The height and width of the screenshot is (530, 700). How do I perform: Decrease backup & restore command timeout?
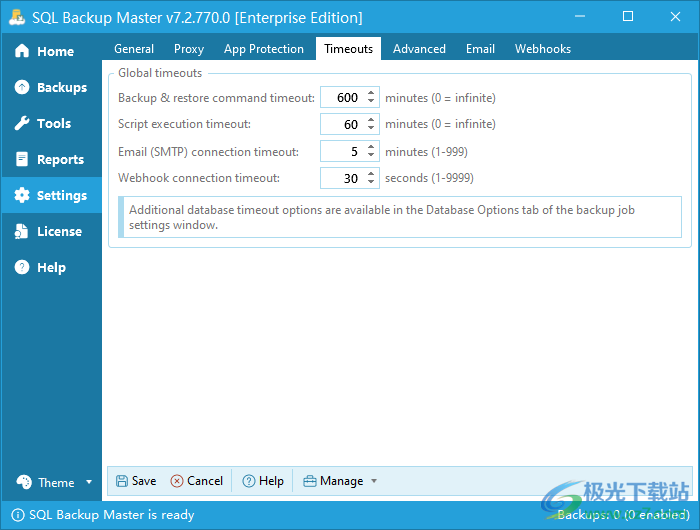click(371, 101)
